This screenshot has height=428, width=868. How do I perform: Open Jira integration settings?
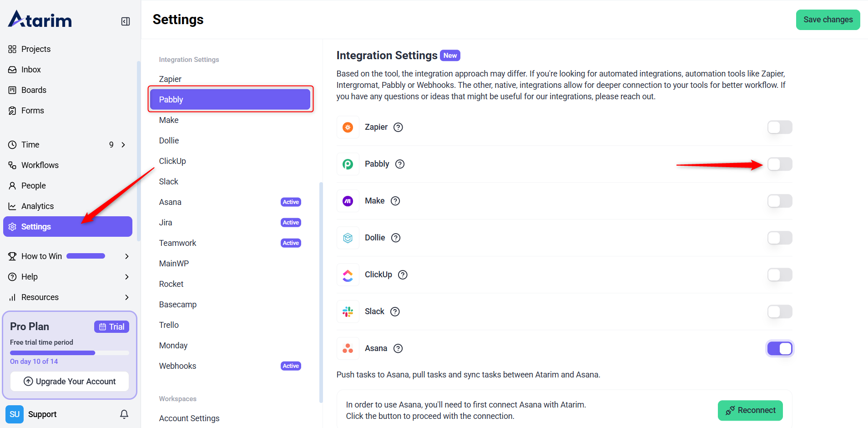tap(166, 223)
